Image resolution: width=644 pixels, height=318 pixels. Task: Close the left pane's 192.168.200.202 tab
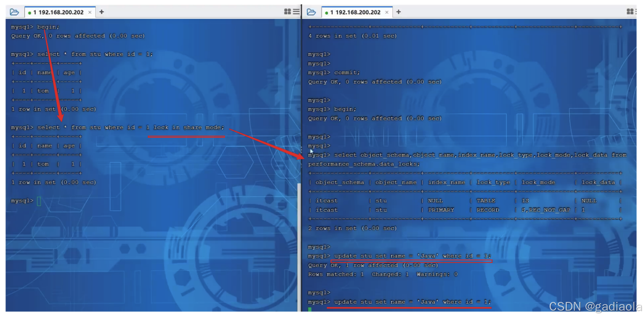coord(90,12)
